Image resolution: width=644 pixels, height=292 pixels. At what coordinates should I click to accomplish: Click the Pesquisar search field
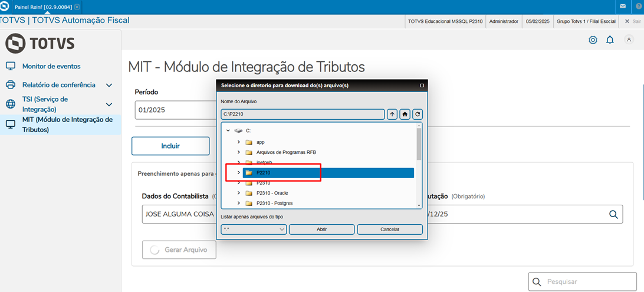(583, 282)
